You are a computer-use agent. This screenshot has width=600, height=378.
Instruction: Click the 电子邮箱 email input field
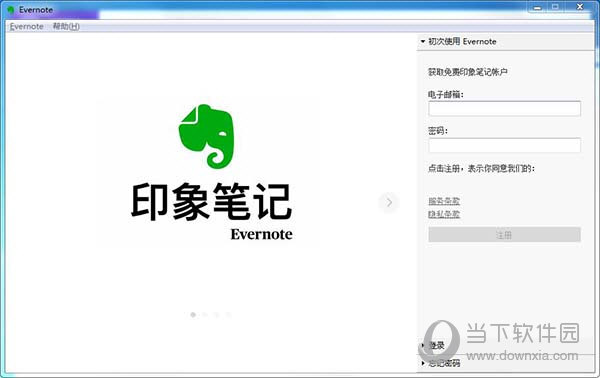click(x=504, y=109)
